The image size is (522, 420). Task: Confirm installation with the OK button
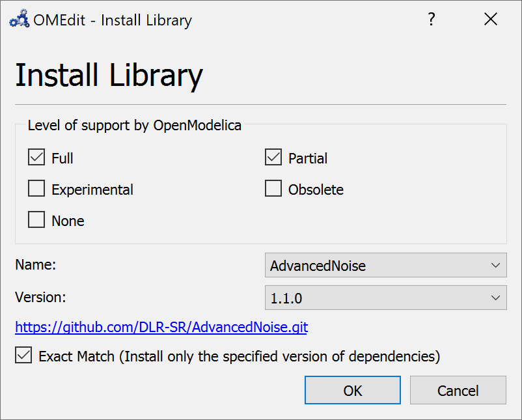click(x=352, y=390)
